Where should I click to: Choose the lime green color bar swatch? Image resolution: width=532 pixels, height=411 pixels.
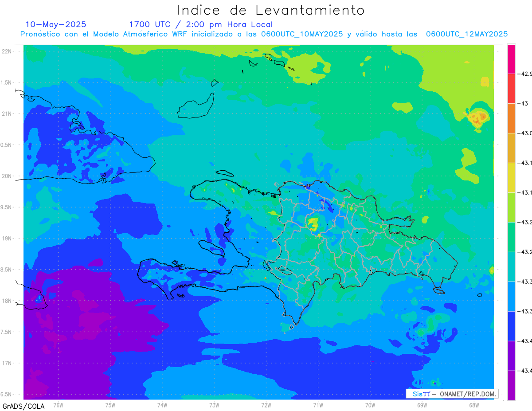511,207
